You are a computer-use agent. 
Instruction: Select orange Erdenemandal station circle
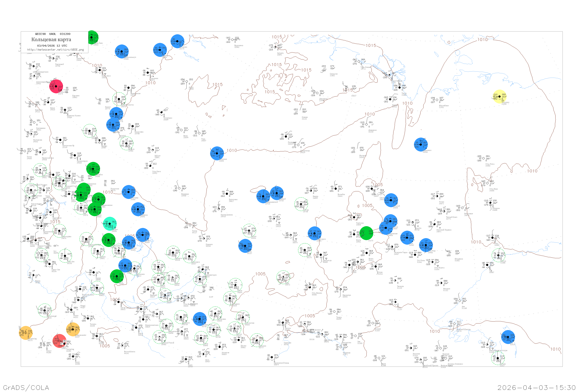73,329
